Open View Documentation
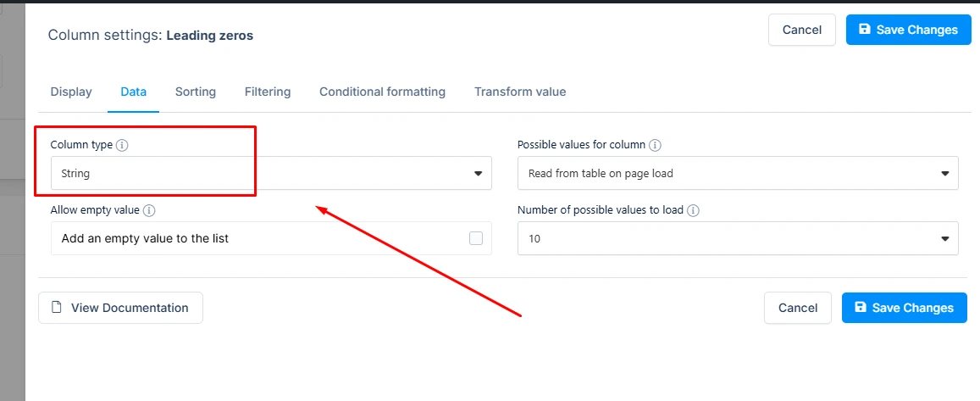 point(120,308)
